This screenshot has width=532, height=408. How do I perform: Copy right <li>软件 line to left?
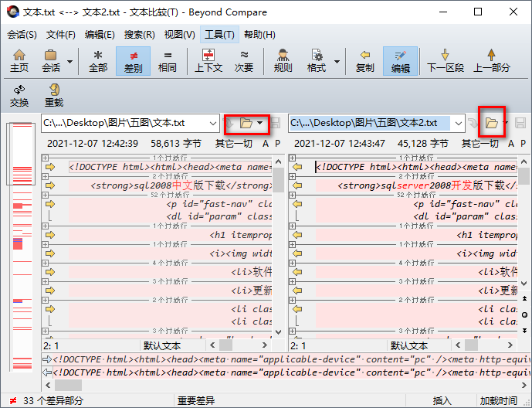(297, 272)
